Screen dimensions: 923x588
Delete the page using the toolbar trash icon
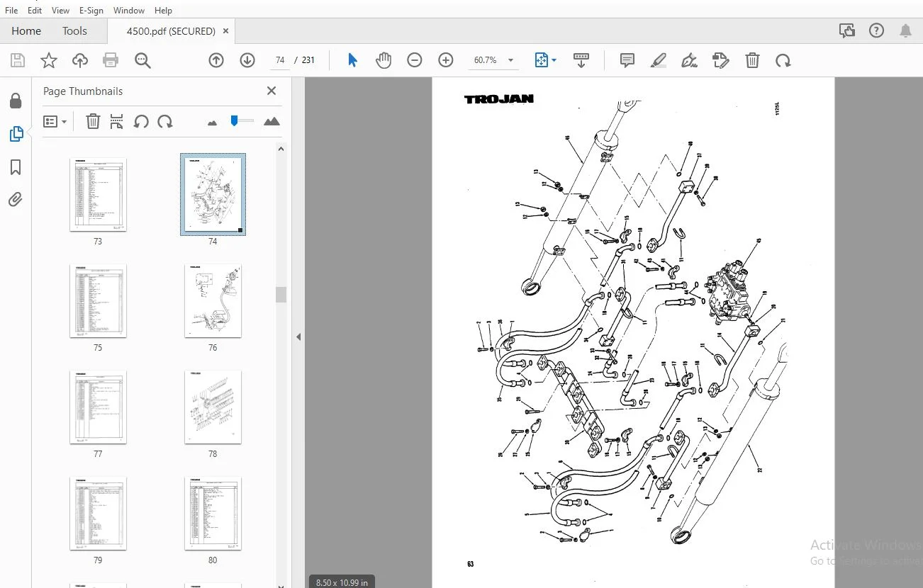(752, 60)
